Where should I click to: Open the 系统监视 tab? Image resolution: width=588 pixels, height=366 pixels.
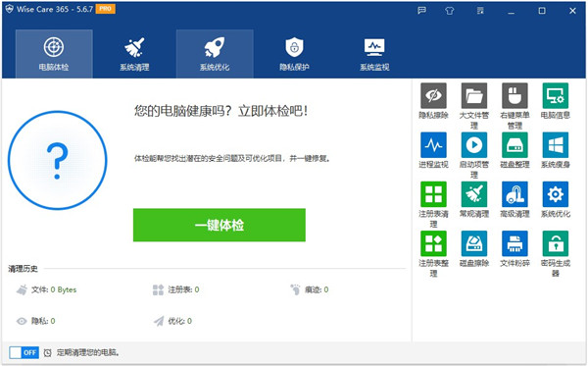coord(374,54)
